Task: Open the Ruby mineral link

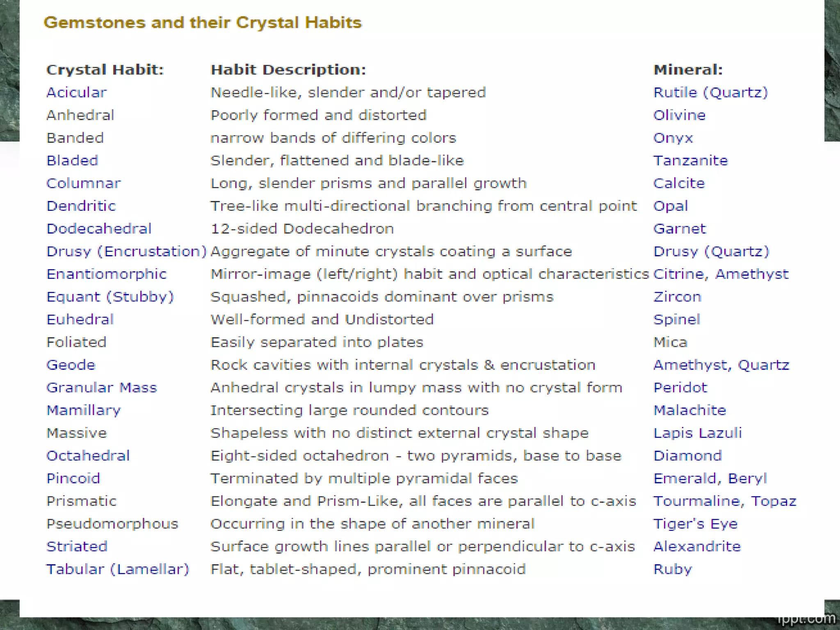Action: click(672, 569)
